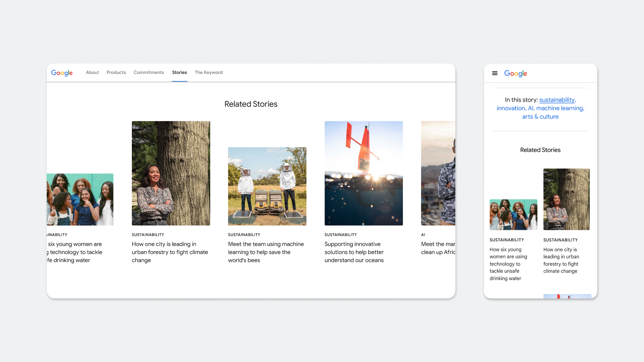Click the six young women photo on desktop
The width and height of the screenshot is (644, 362).
pyautogui.click(x=80, y=199)
